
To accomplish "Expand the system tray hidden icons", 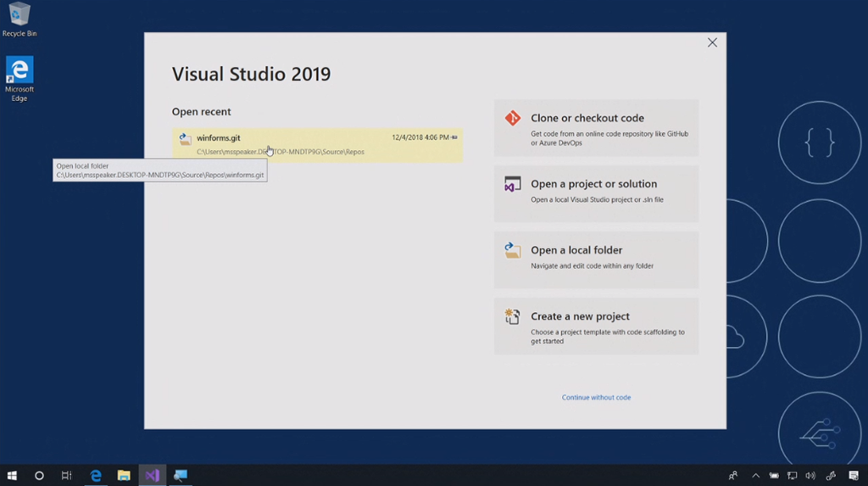I will (x=755, y=476).
